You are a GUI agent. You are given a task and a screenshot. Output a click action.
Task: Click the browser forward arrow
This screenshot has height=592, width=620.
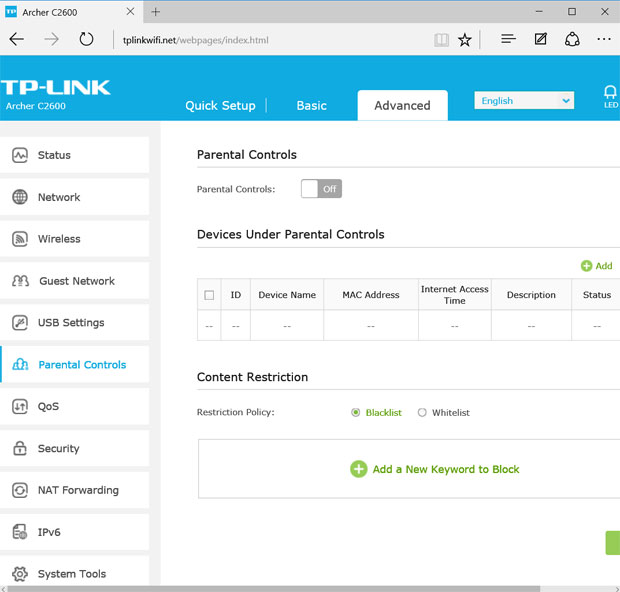tap(51, 40)
